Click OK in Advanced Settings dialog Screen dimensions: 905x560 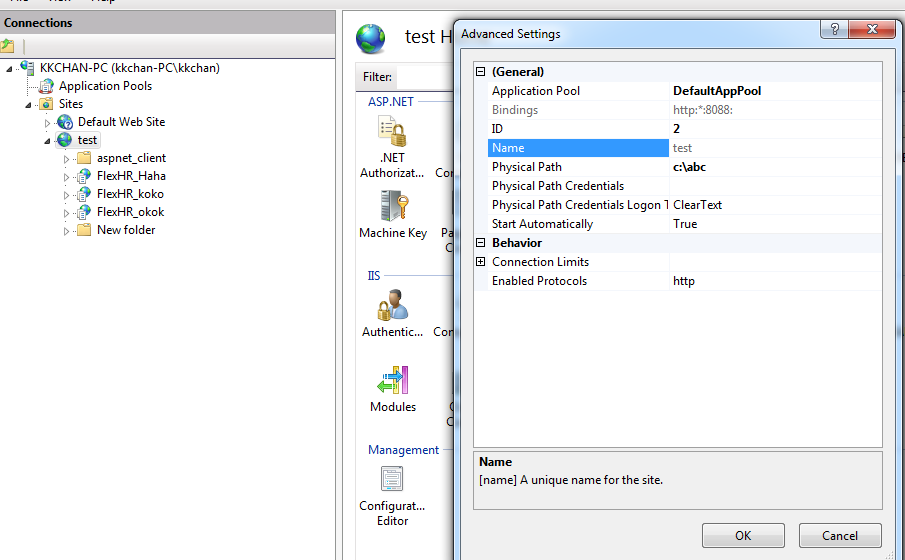click(x=743, y=536)
